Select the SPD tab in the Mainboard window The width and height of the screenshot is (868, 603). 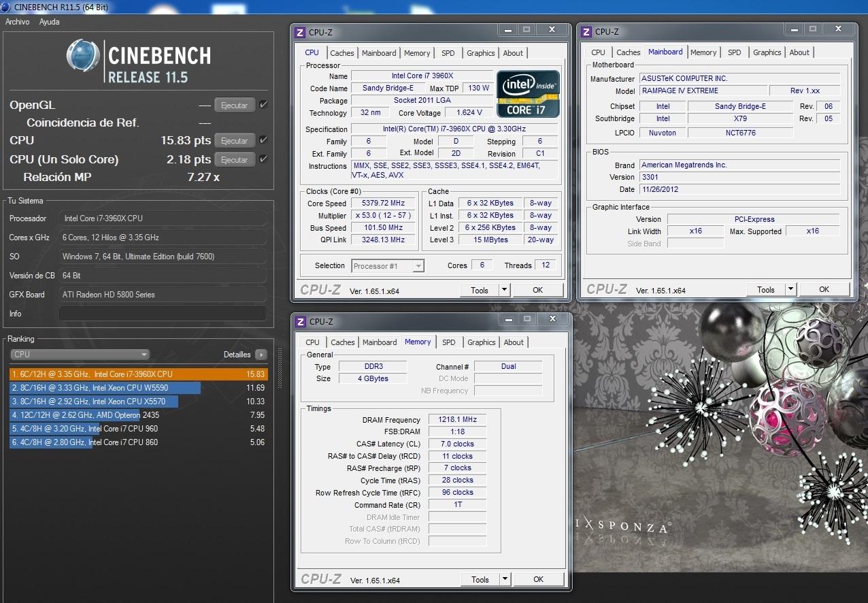[x=735, y=52]
